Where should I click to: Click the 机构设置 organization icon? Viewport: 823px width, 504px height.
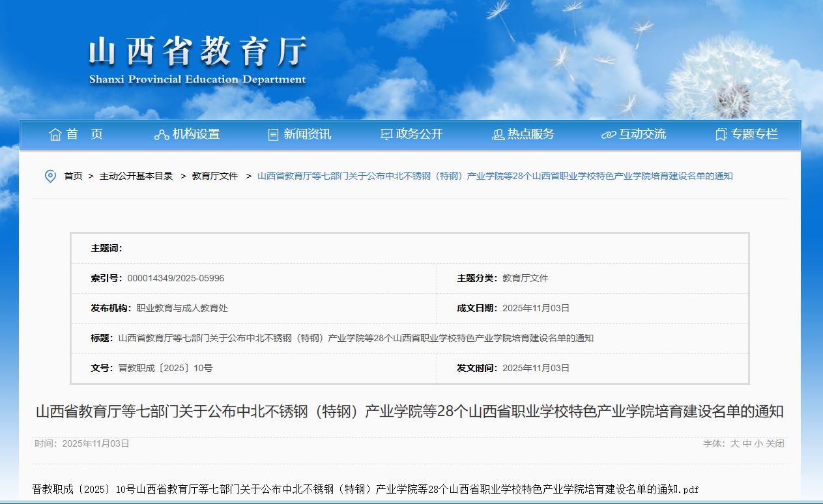[162, 135]
